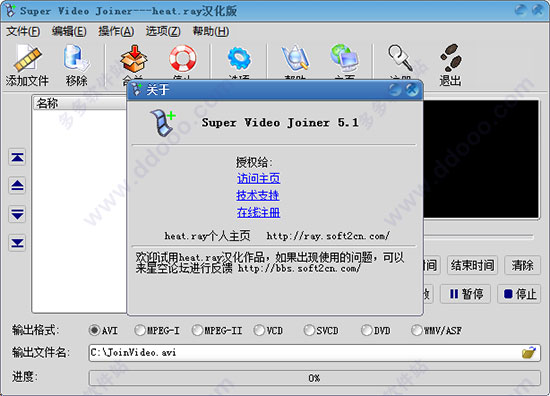Click the 访问主页 visit homepage link

pyautogui.click(x=259, y=179)
